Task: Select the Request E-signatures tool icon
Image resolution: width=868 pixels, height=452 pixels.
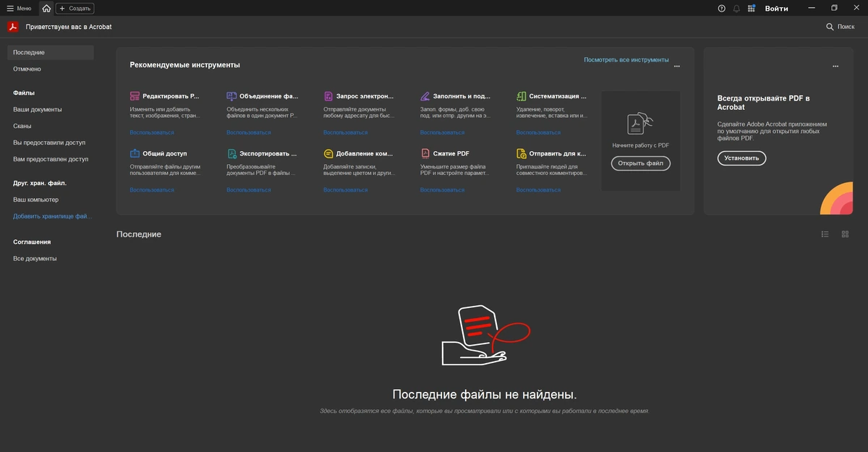Action: pyautogui.click(x=328, y=95)
